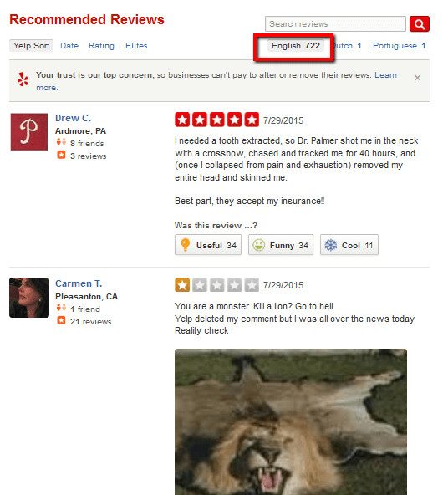Click Carmen T.'s reviews star icon
The image size is (448, 495).
61,320
